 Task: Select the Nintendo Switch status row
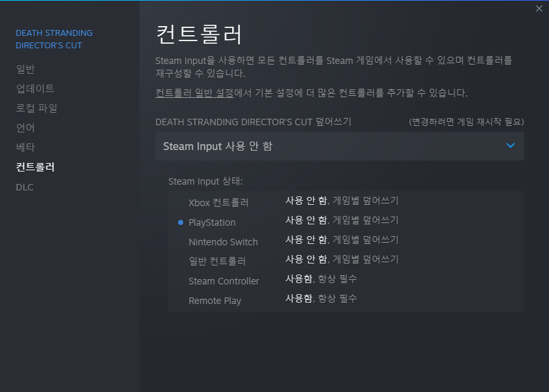[223, 242]
